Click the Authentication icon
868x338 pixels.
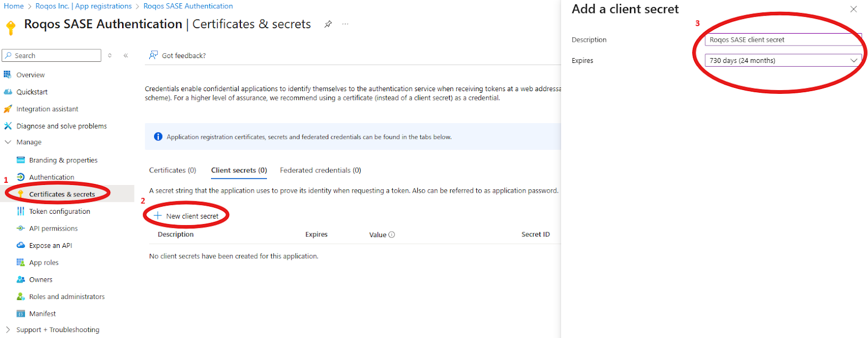coord(21,177)
